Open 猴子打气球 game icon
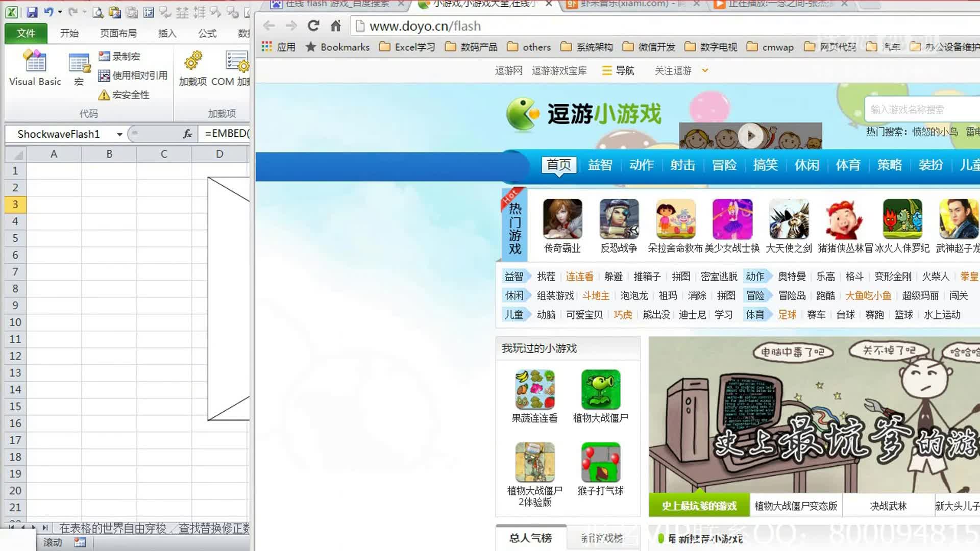Screen dimensions: 980x551 (x=601, y=462)
